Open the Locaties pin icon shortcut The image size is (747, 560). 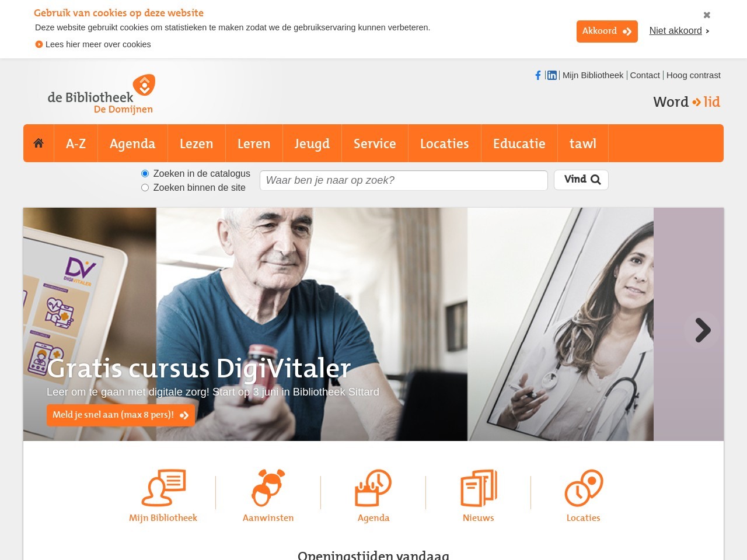click(584, 488)
